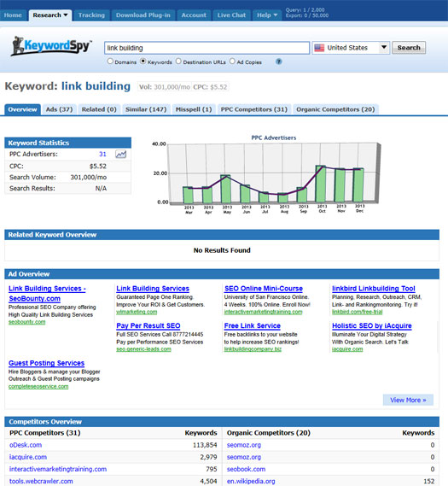Open the Tracking tab

point(91,15)
